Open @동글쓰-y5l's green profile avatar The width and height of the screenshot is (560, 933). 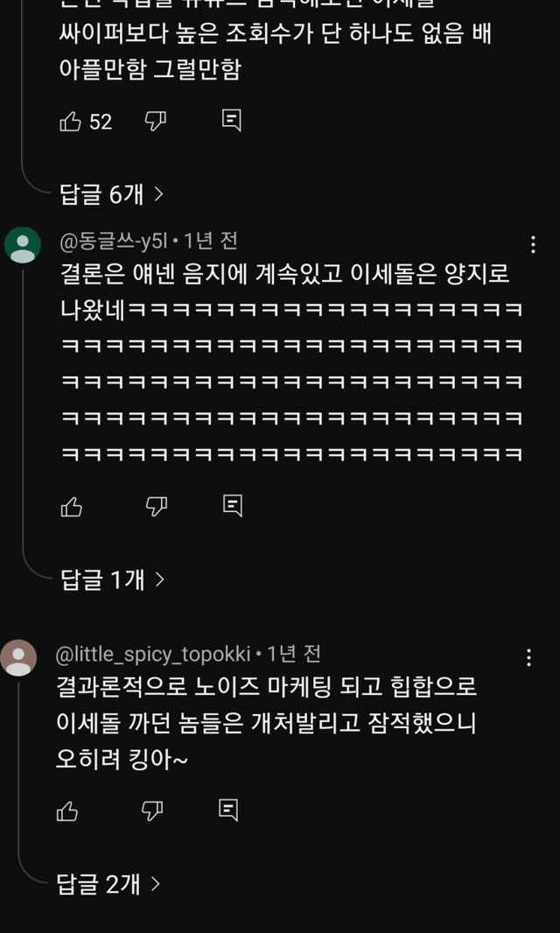coord(22,245)
